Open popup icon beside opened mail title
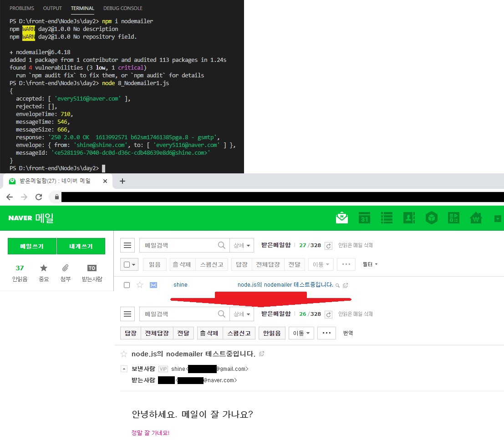504x440 pixels. coord(262,354)
